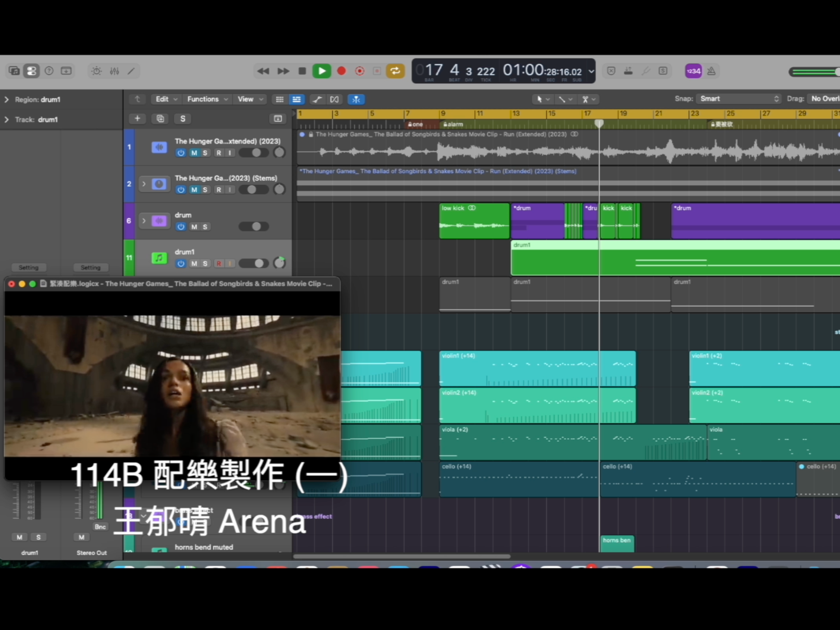Show the Toolbar icon in control bar

coord(66,71)
